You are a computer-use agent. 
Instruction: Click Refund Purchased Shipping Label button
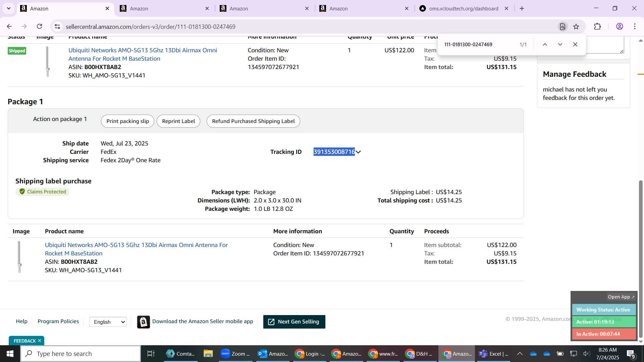[x=253, y=121]
